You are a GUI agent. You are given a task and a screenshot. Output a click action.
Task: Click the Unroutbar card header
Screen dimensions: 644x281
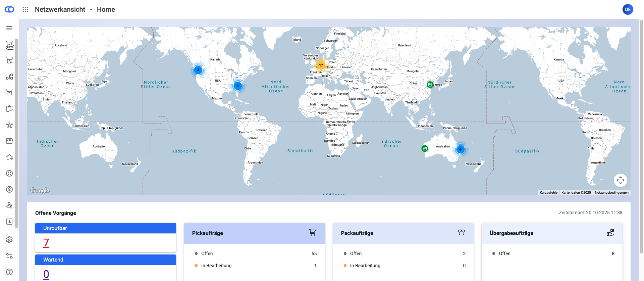[106, 228]
